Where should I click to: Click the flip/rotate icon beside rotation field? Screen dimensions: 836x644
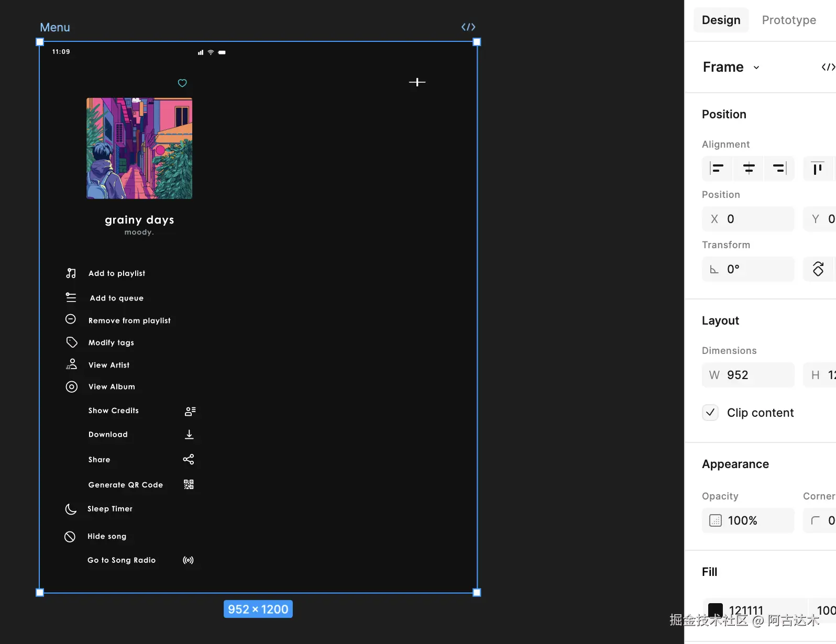tap(818, 269)
